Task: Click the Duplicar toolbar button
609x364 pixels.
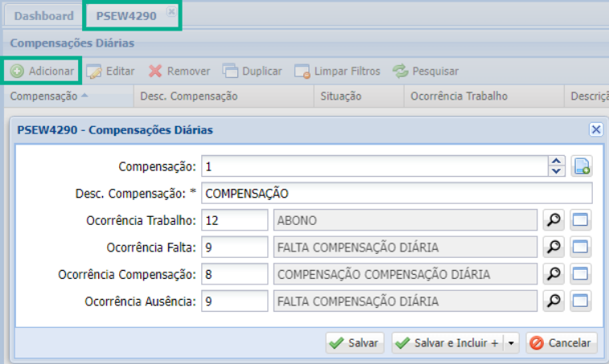Action: [253, 72]
